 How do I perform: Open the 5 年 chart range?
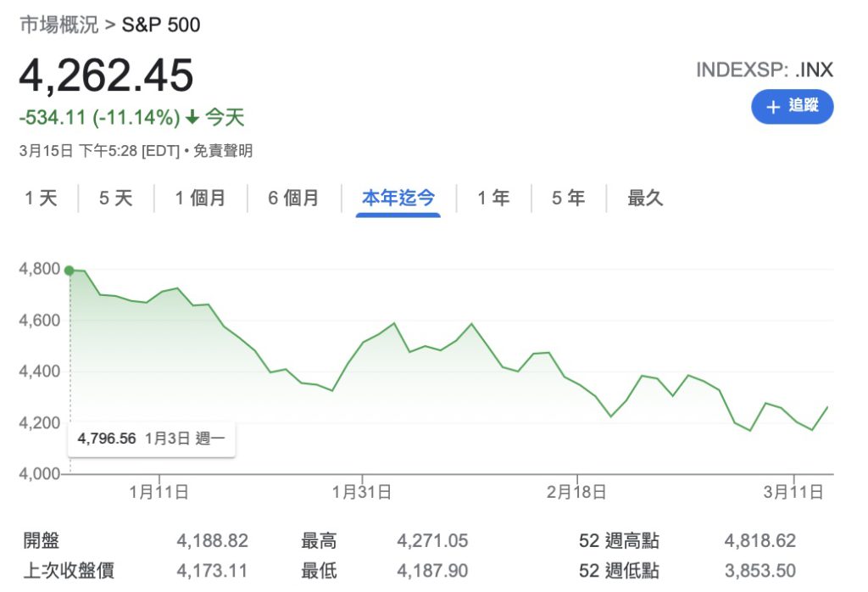pos(569,198)
